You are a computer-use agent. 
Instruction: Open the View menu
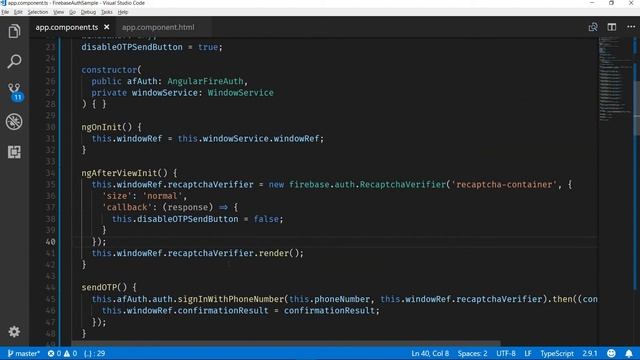point(58,12)
